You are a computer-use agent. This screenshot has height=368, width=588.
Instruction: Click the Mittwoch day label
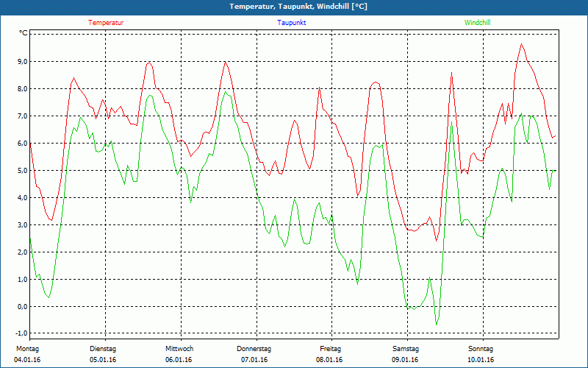point(179,349)
